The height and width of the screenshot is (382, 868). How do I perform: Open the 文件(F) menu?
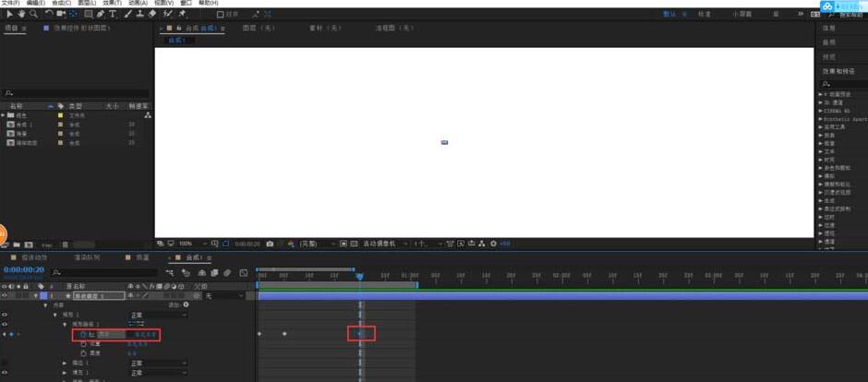(x=10, y=3)
